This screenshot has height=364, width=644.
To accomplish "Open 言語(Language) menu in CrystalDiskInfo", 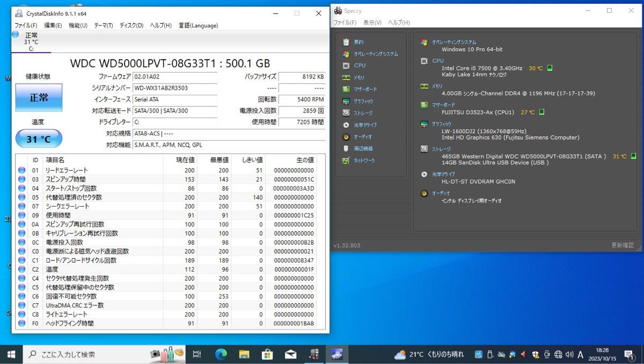I will (x=198, y=25).
